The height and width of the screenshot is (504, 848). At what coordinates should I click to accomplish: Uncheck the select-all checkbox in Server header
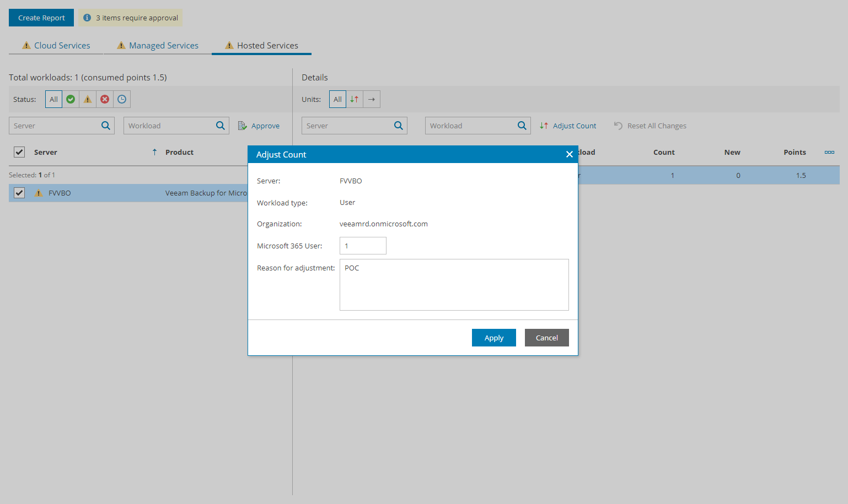pos(19,152)
